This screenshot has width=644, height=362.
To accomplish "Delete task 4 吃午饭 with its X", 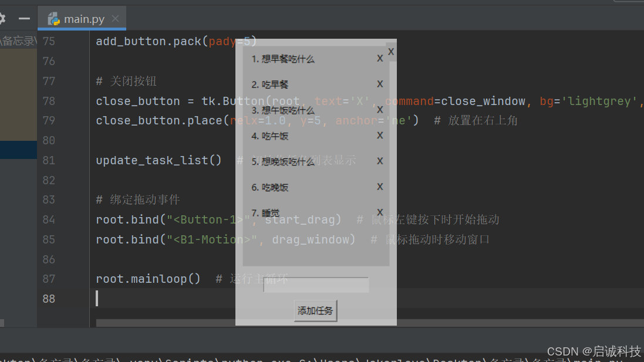I will (x=380, y=136).
